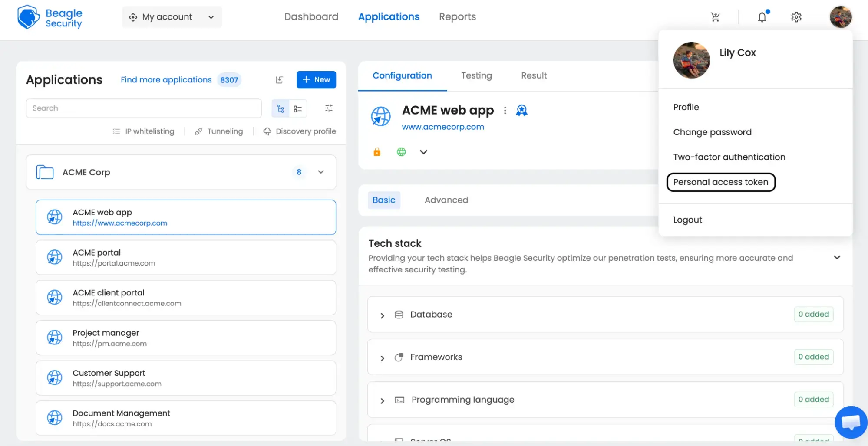Click Lily Cox profile photo in menu

pyautogui.click(x=691, y=60)
